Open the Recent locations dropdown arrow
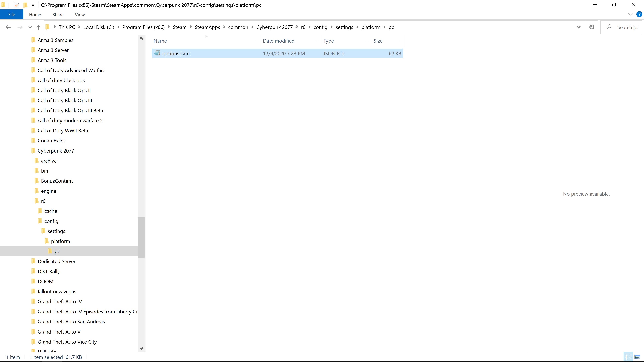The width and height of the screenshot is (644, 362). pyautogui.click(x=30, y=27)
